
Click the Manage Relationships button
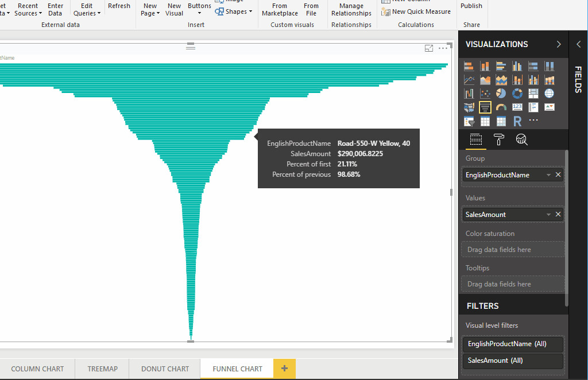point(351,10)
